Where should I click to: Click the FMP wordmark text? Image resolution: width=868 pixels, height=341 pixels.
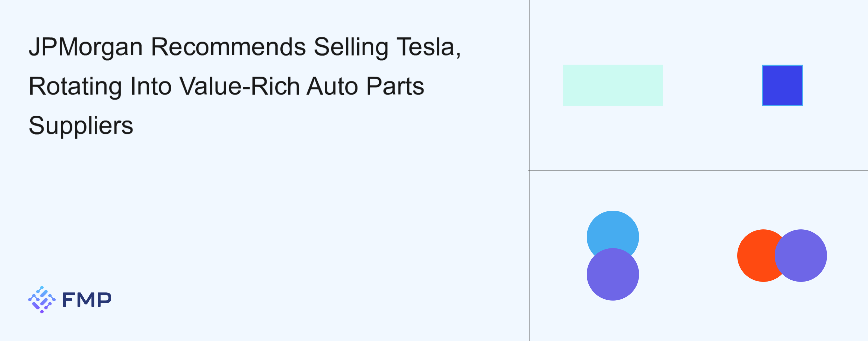coord(87,299)
